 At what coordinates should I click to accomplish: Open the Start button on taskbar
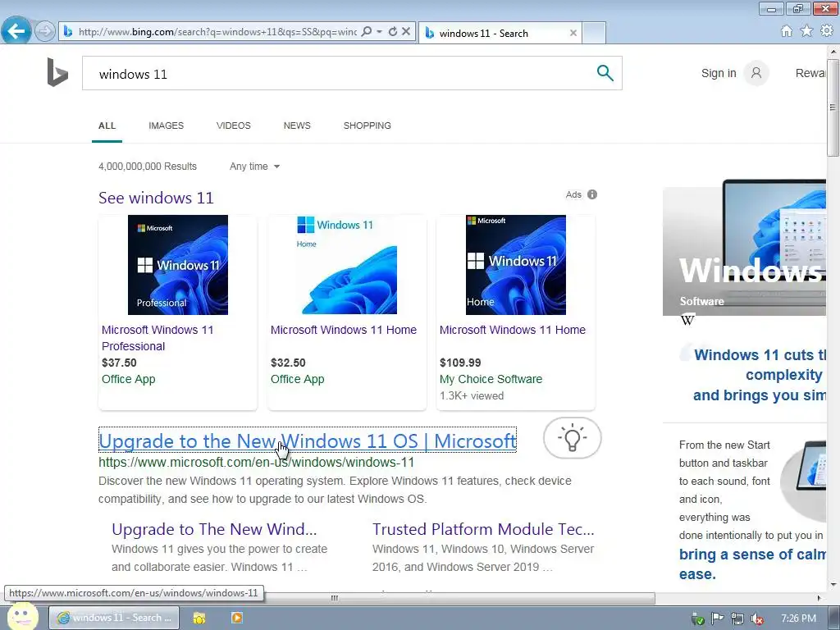coord(22,617)
